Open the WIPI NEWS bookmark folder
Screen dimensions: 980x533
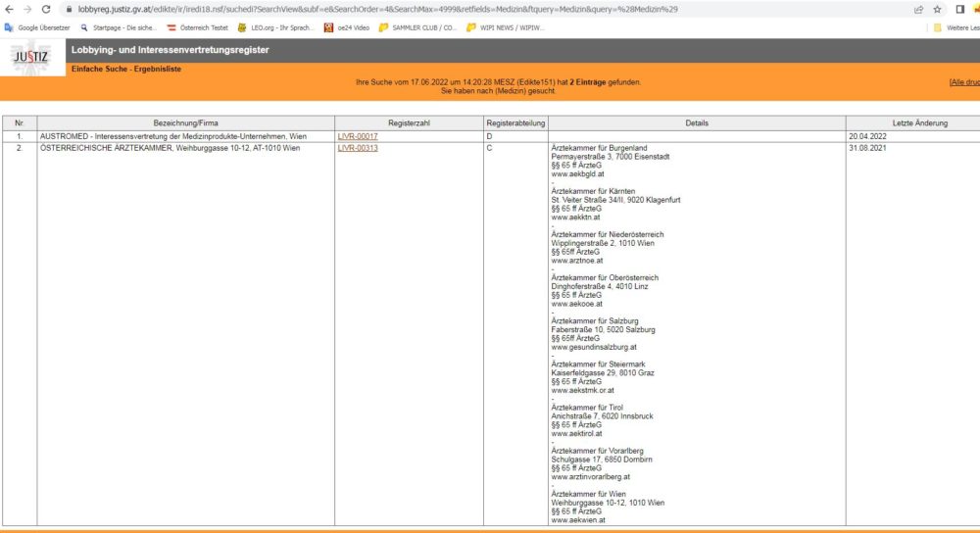506,27
